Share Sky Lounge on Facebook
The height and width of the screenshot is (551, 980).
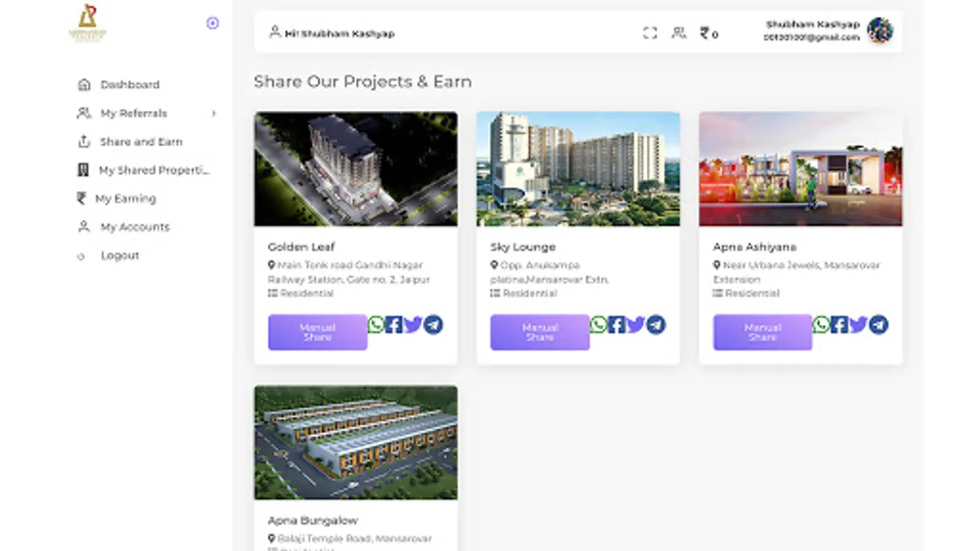point(616,324)
